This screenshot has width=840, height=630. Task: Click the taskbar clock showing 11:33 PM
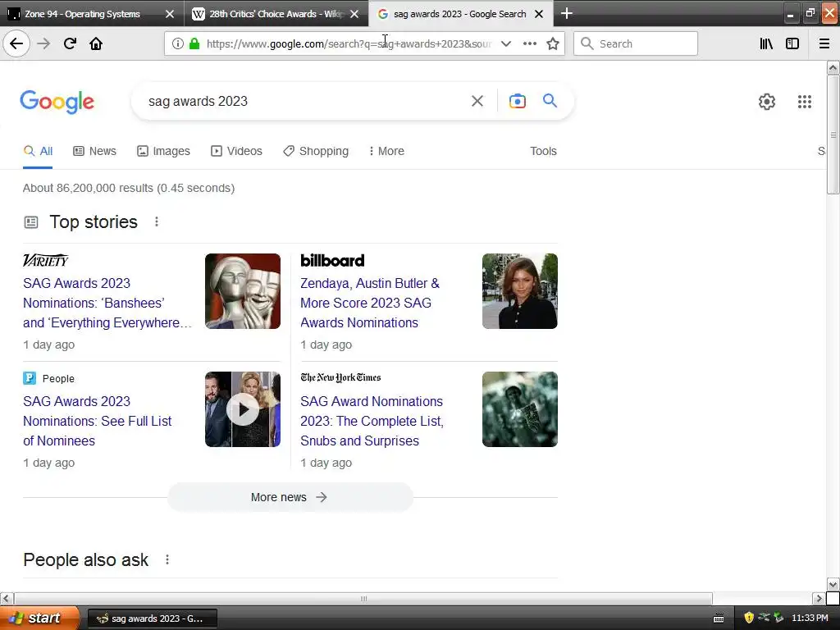[810, 618]
